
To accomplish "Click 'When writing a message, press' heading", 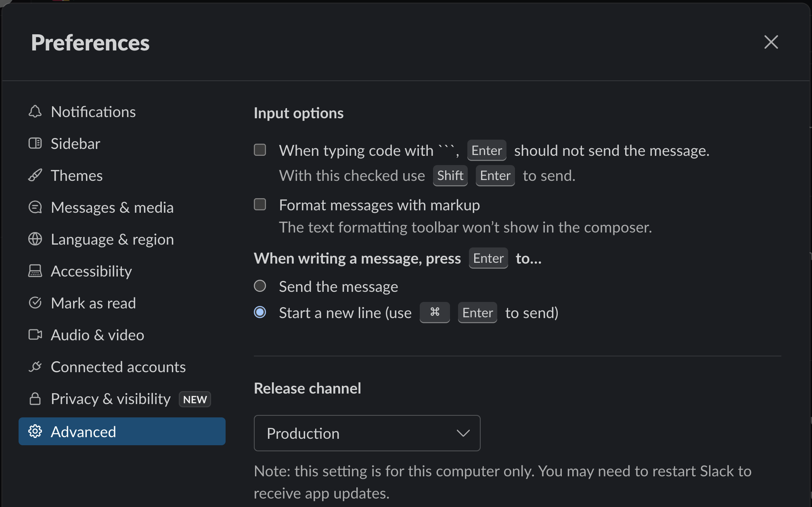I will [x=357, y=258].
